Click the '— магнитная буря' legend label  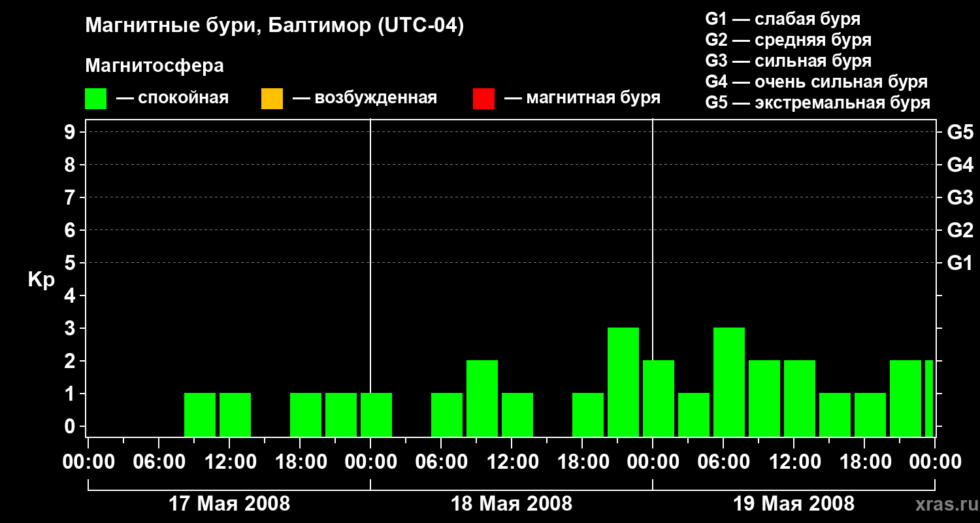tap(583, 98)
